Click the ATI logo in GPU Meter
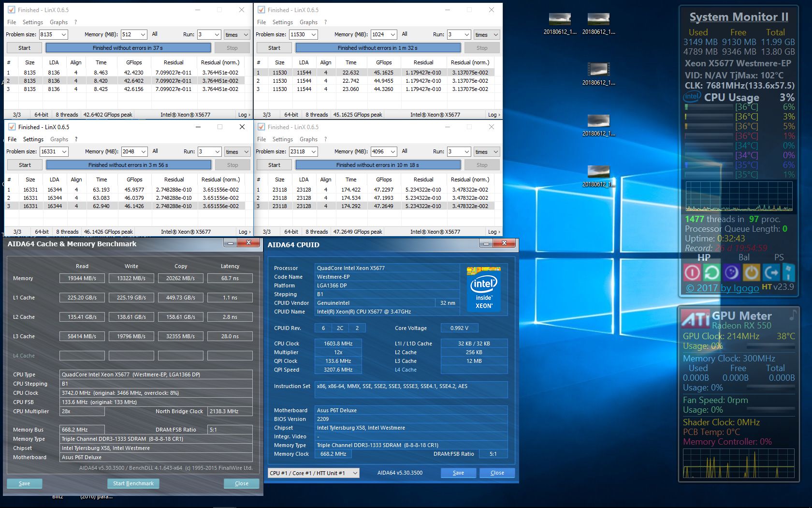 pos(696,319)
